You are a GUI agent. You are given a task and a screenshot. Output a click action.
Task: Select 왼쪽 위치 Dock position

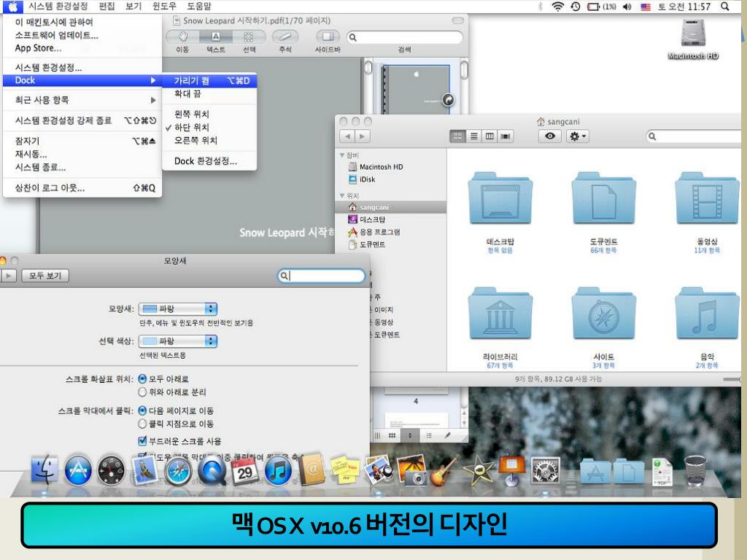pyautogui.click(x=209, y=114)
